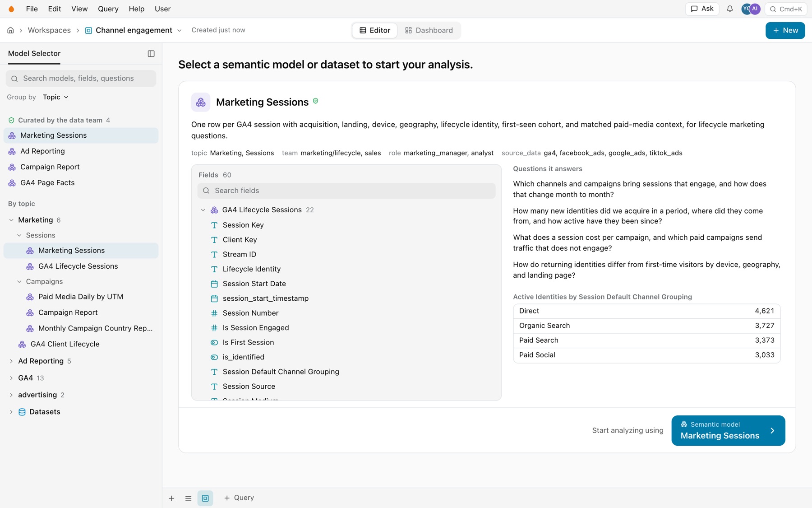Click the text type icon next to Session Key
The height and width of the screenshot is (508, 812).
click(x=214, y=225)
